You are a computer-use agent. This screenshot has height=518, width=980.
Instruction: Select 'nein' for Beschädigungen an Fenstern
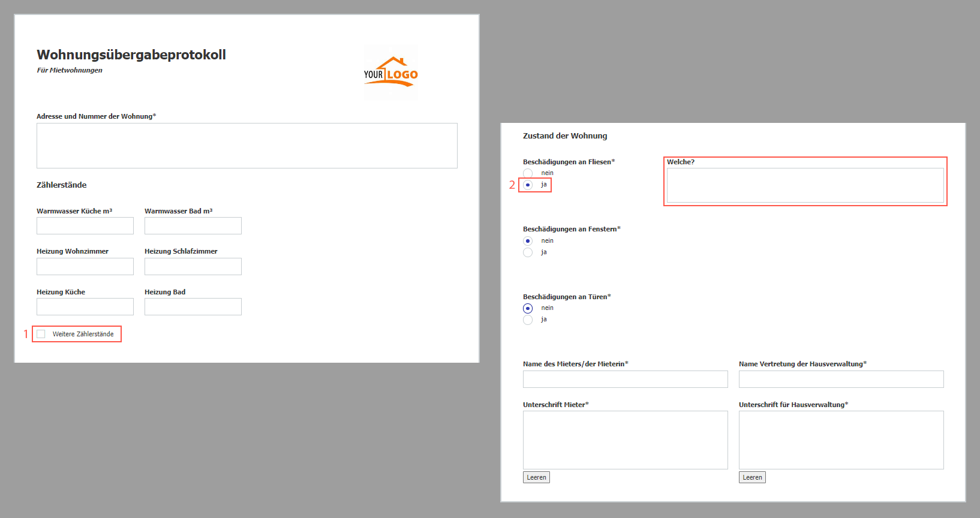pyautogui.click(x=528, y=241)
